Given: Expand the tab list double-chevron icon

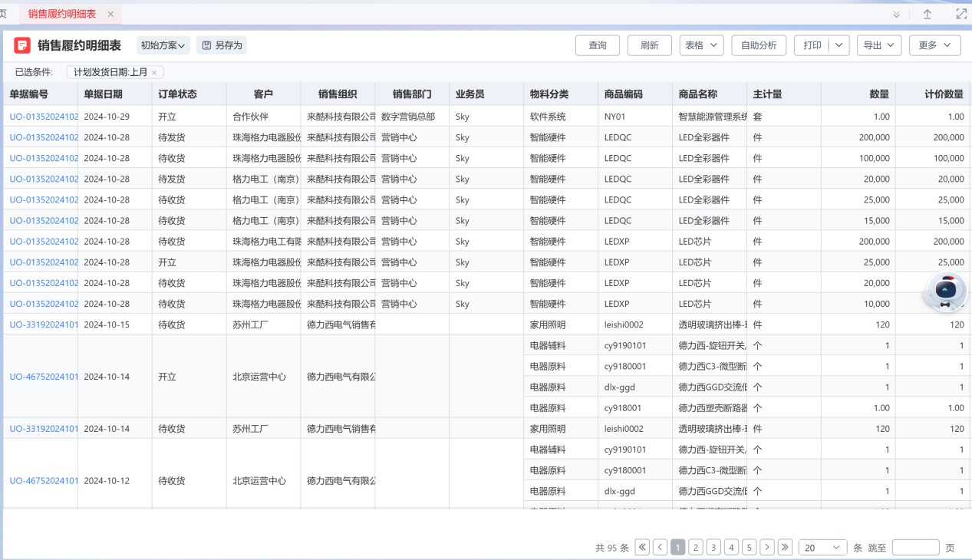Looking at the screenshot, I should 897,14.
